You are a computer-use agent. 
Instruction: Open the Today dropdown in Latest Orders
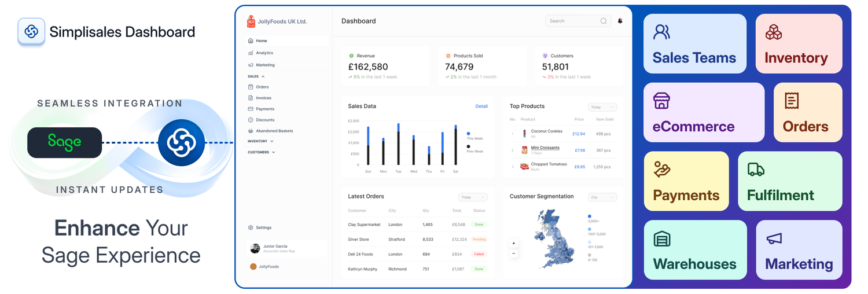[473, 197]
